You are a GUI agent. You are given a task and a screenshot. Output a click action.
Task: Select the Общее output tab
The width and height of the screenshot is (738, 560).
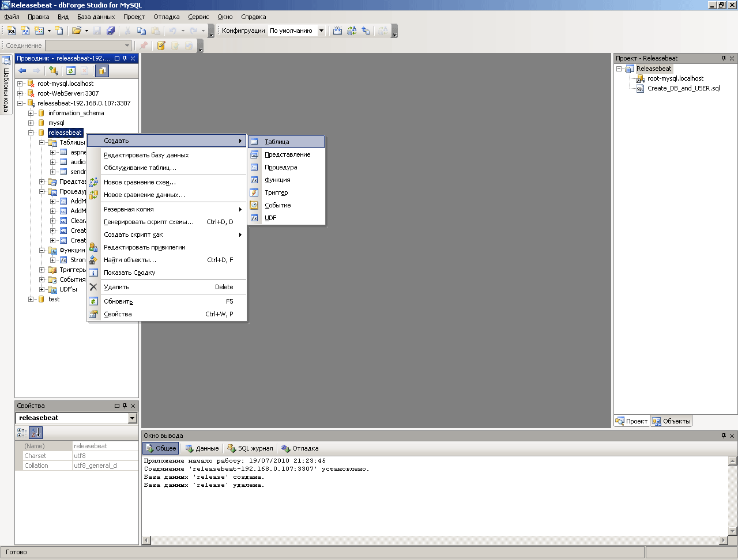tap(160, 448)
